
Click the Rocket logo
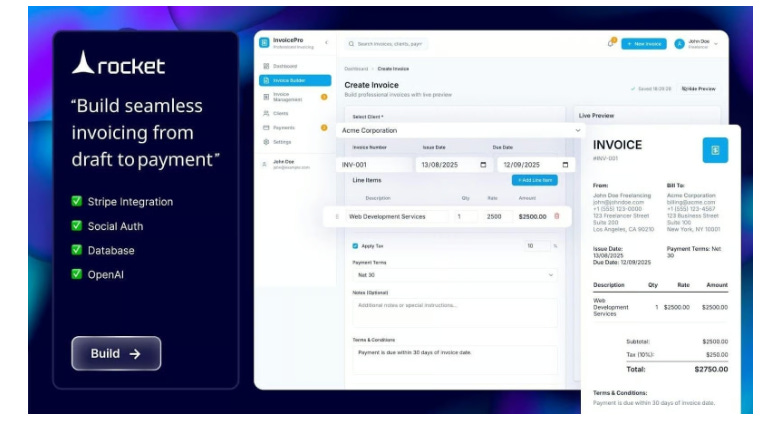(x=118, y=64)
